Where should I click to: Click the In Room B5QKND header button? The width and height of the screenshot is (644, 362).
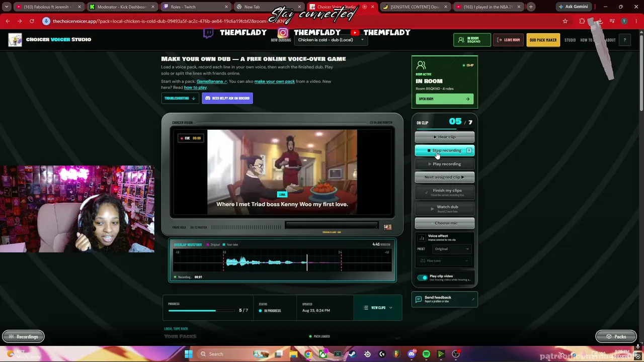(x=472, y=40)
